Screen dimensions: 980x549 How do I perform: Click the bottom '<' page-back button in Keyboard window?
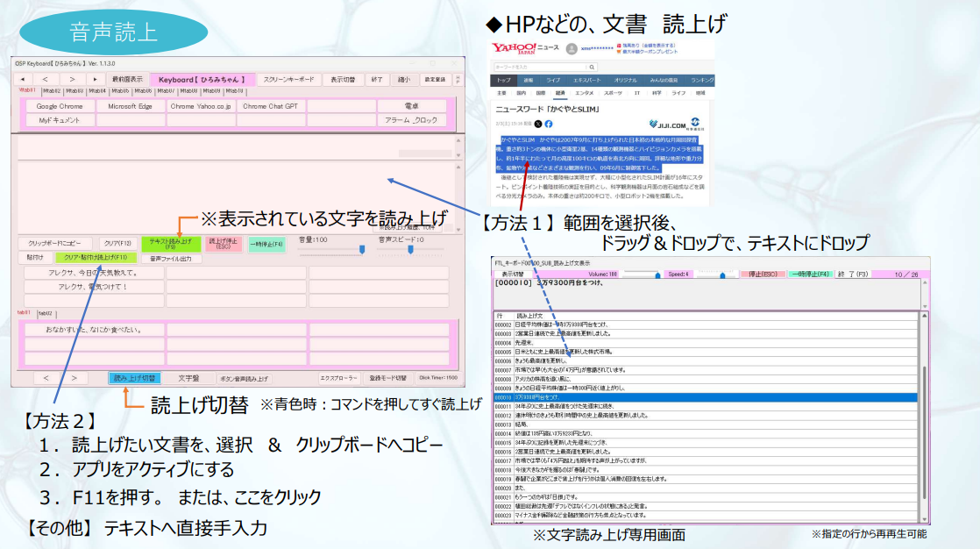[x=46, y=378]
